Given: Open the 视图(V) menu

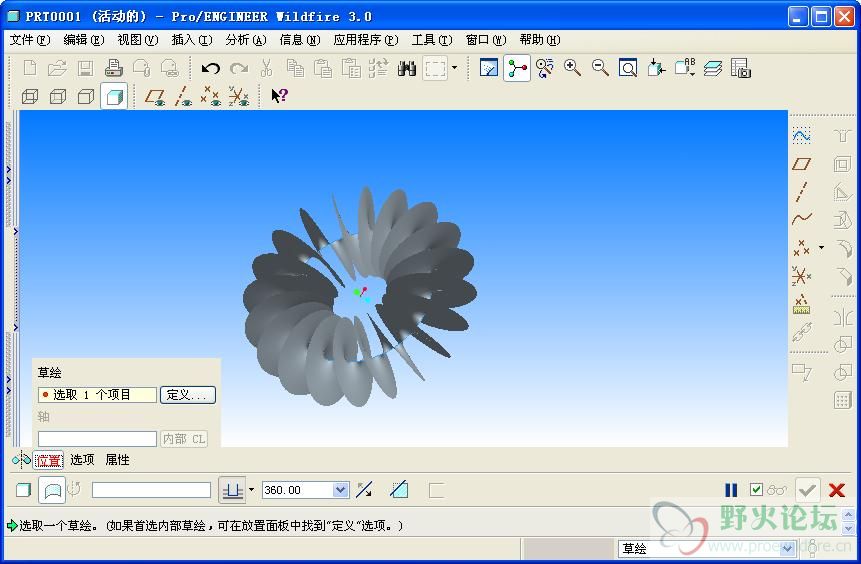Looking at the screenshot, I should click(x=138, y=40).
